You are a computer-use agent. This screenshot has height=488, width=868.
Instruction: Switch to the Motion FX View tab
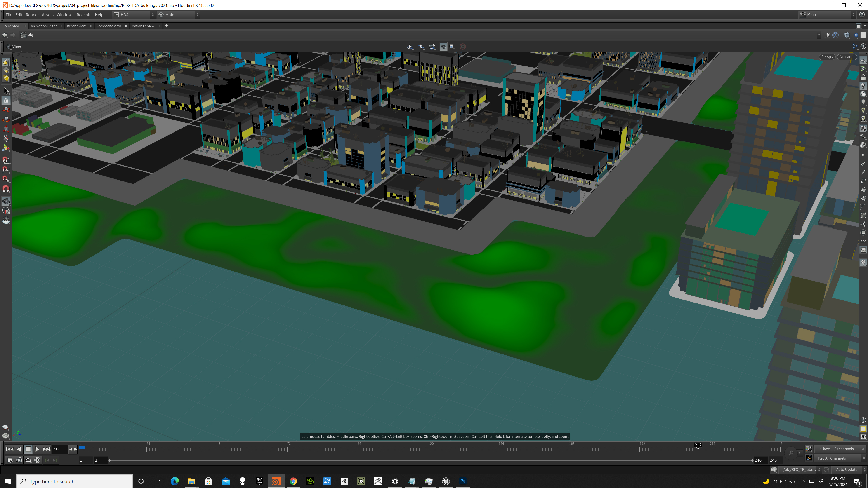[x=143, y=26]
